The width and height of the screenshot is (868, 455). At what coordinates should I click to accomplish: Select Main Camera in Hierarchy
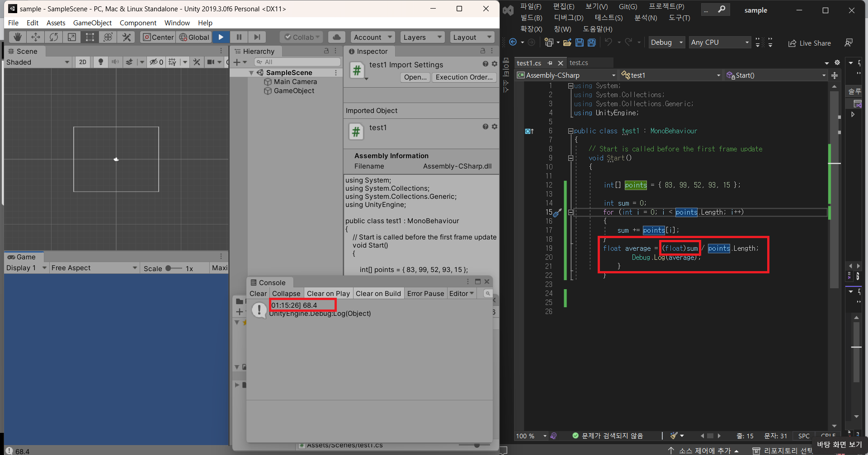[x=295, y=82]
